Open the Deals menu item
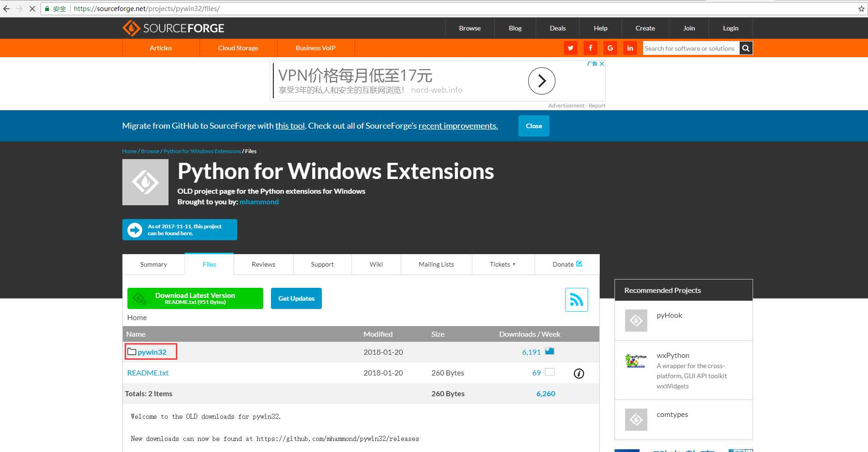868x452 pixels. coord(557,28)
